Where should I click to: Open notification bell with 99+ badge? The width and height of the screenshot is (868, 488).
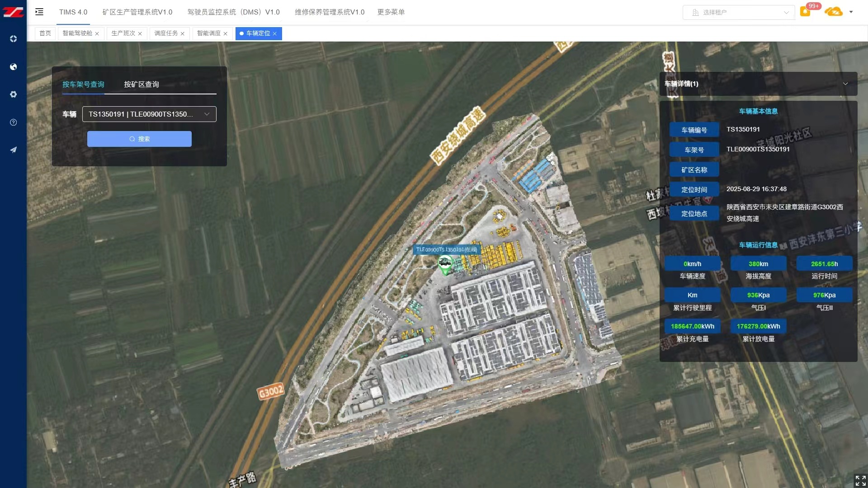click(x=805, y=12)
